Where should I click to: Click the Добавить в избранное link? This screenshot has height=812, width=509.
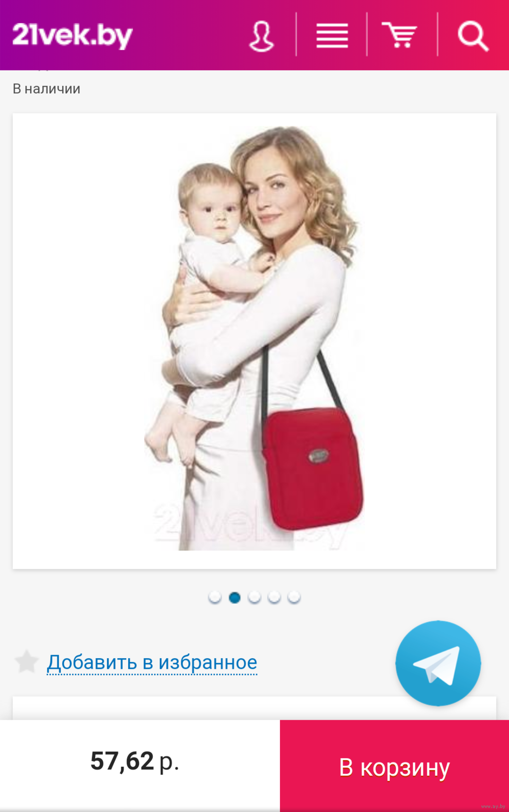point(152,662)
